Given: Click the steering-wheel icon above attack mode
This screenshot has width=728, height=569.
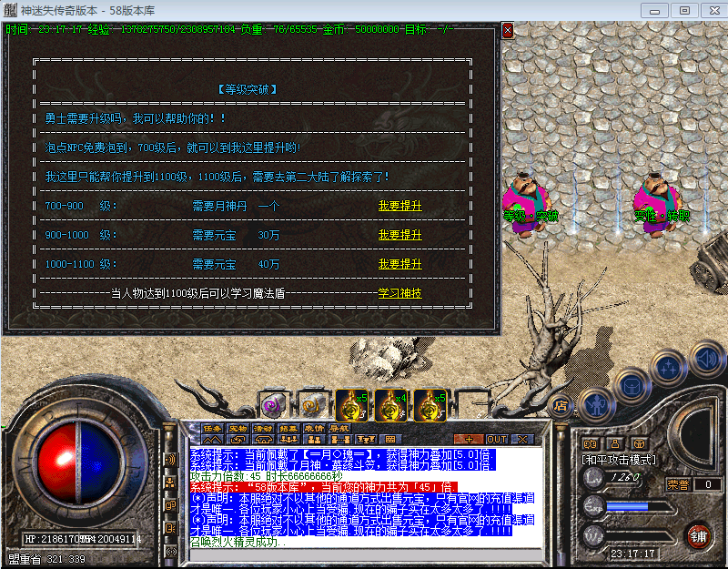Looking at the screenshot, I should pyautogui.click(x=640, y=444).
